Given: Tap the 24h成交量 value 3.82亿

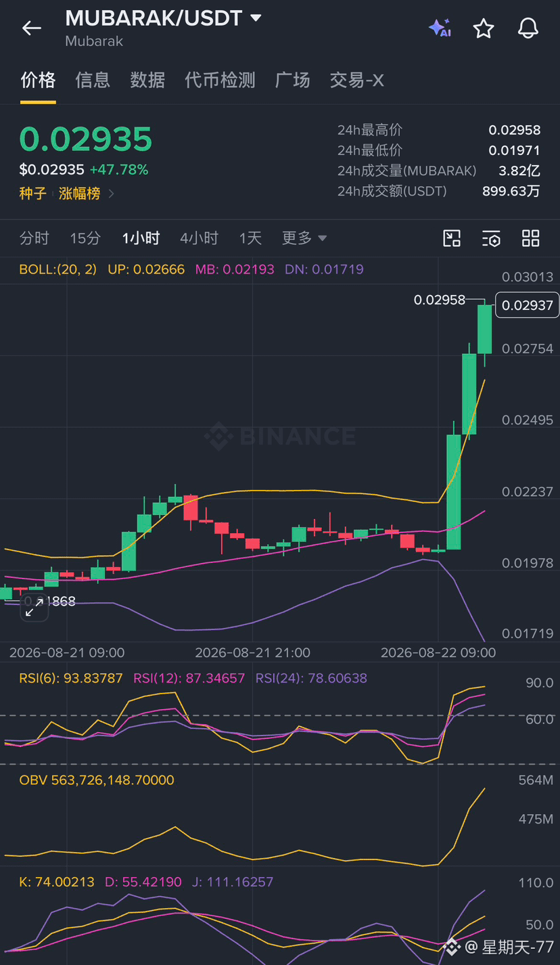Looking at the screenshot, I should point(519,171).
